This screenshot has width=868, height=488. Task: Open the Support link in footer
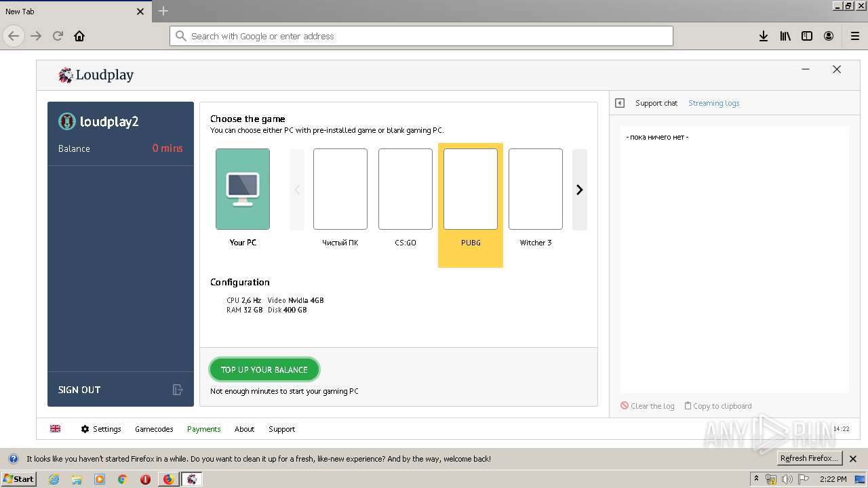click(282, 429)
